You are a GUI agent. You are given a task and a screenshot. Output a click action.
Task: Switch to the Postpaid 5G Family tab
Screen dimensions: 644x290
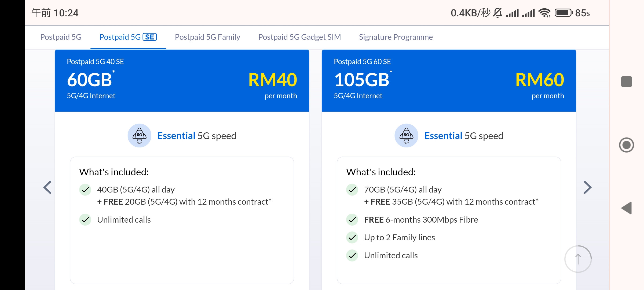click(207, 37)
